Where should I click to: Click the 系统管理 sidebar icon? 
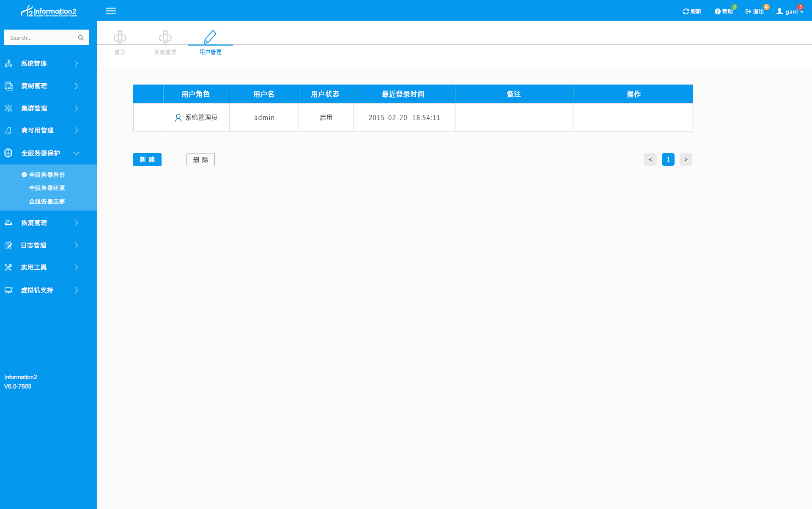pos(8,63)
